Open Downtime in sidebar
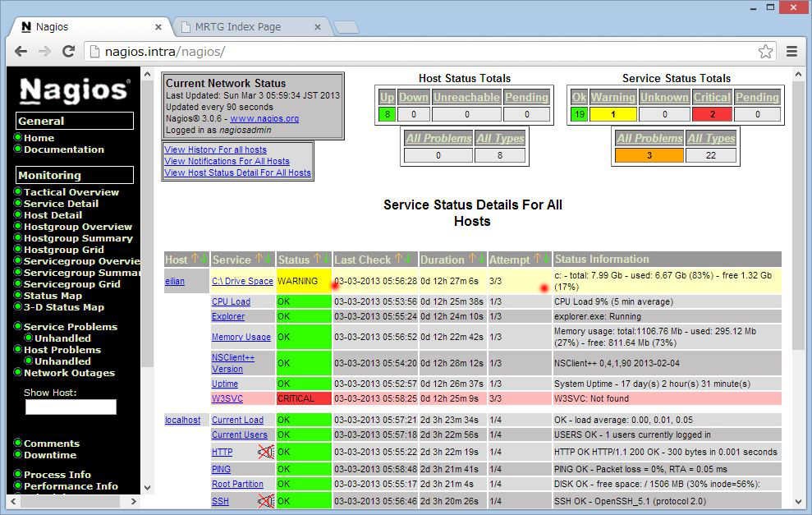Image resolution: width=812 pixels, height=515 pixels. click(x=50, y=455)
